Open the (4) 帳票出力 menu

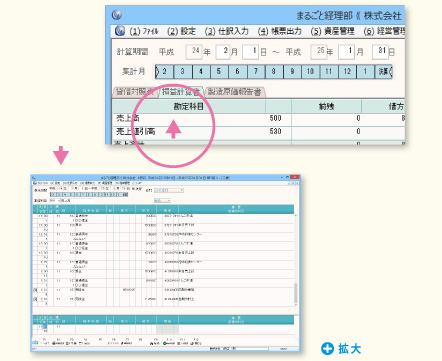click(279, 31)
